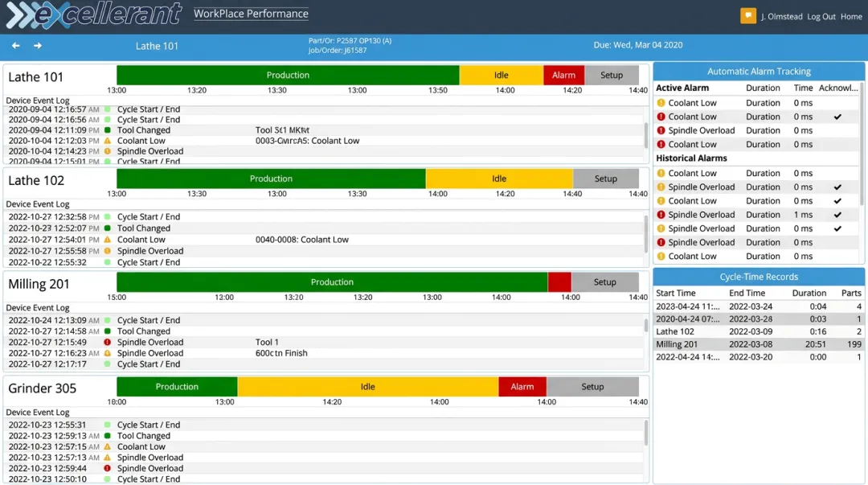This screenshot has height=485, width=868.
Task: Sort alarms by Active Alarm column
Action: click(682, 88)
